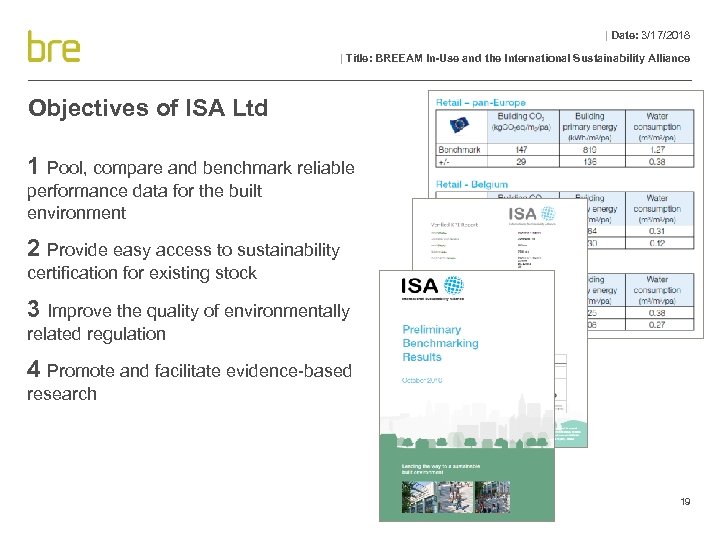
Task: Click the 'Retail - Belgium' table heading
Action: click(472, 185)
